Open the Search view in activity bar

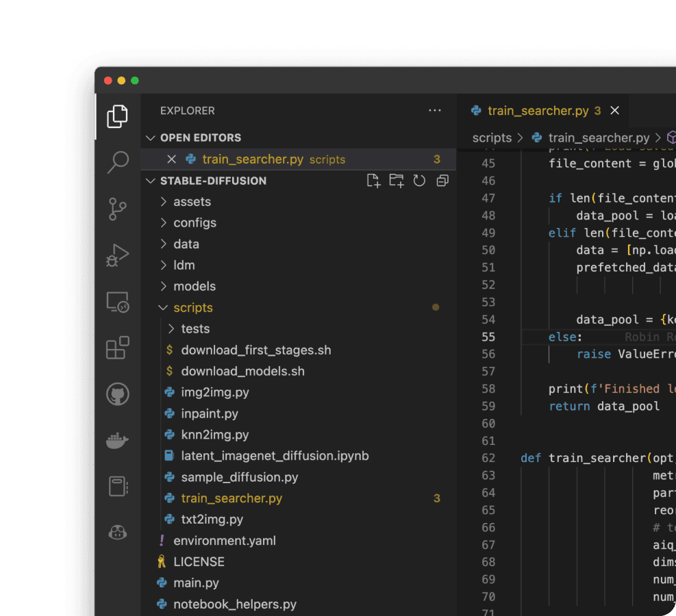click(117, 162)
